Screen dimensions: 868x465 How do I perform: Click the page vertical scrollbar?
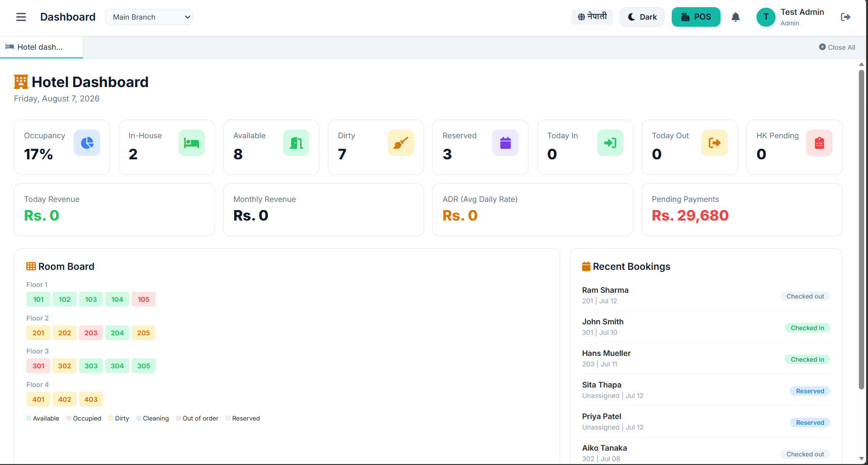(x=861, y=230)
